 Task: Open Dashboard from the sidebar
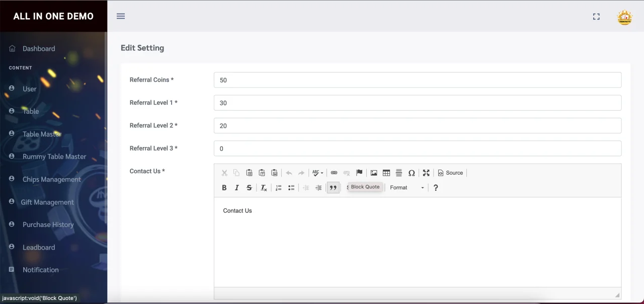(x=39, y=49)
